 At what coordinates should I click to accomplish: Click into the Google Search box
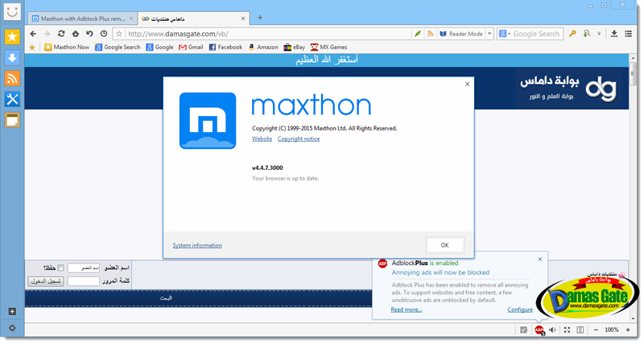(537, 34)
